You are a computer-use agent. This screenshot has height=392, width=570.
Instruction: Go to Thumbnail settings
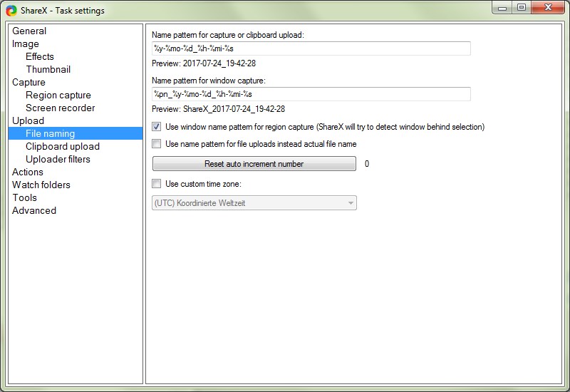click(x=48, y=69)
